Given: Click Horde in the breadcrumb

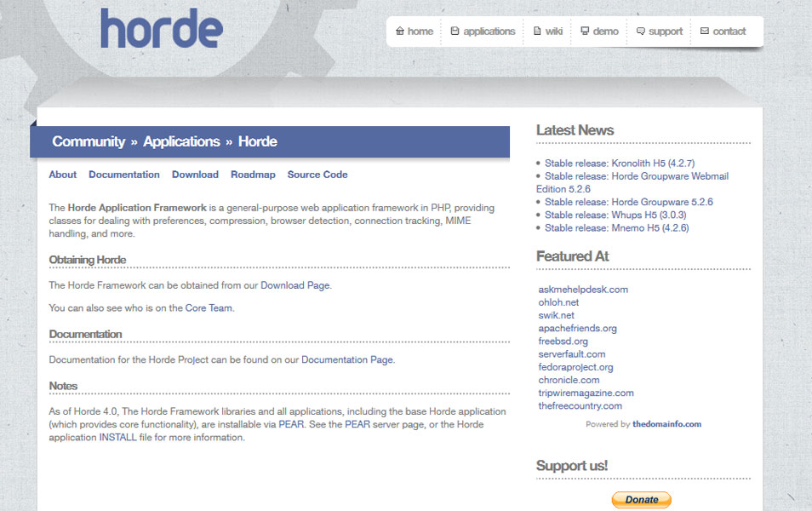Looking at the screenshot, I should tap(257, 141).
